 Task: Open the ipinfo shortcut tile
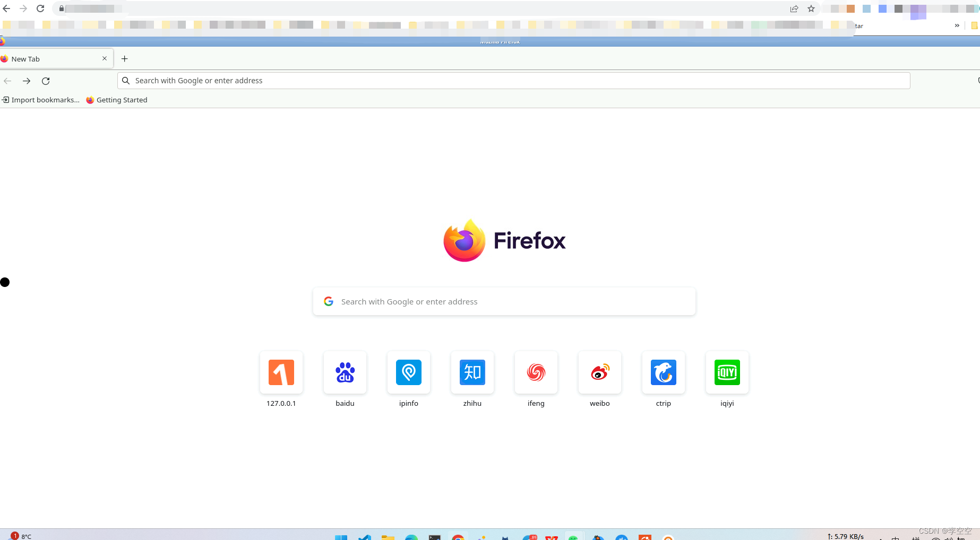click(409, 372)
